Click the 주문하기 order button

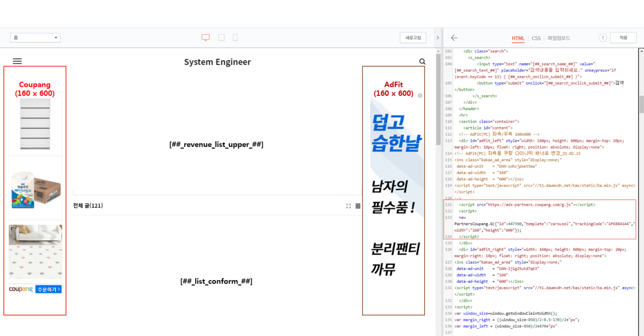click(x=48, y=289)
